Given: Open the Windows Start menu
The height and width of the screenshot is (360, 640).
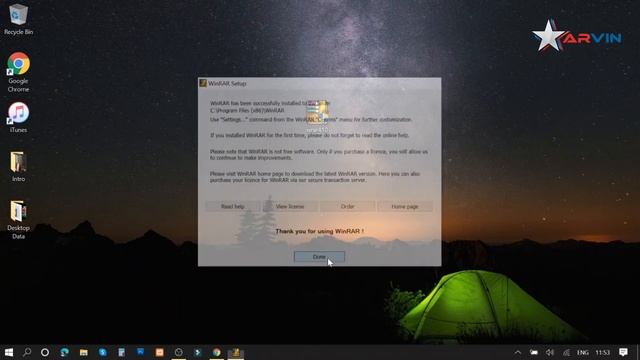Looking at the screenshot, I should pos(9,352).
